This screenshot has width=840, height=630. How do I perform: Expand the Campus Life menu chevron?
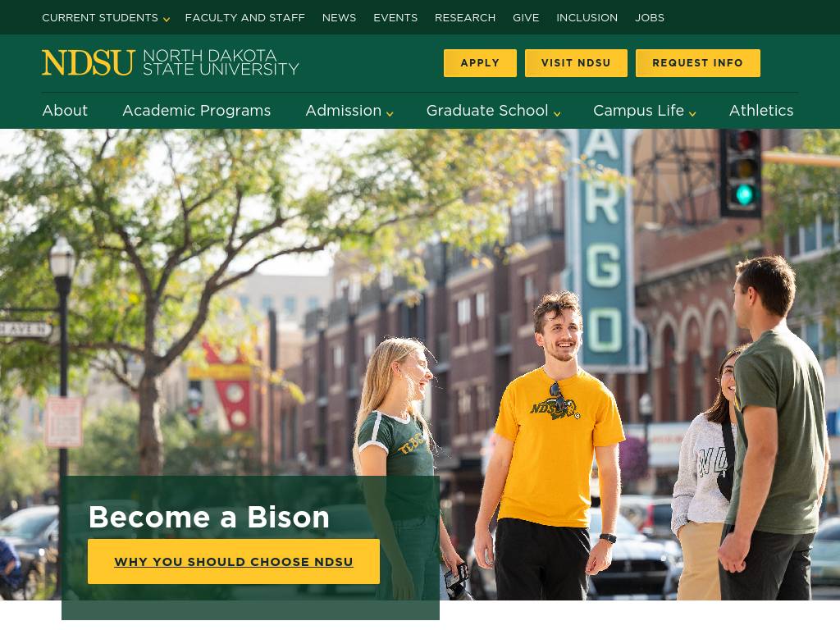[692, 113]
